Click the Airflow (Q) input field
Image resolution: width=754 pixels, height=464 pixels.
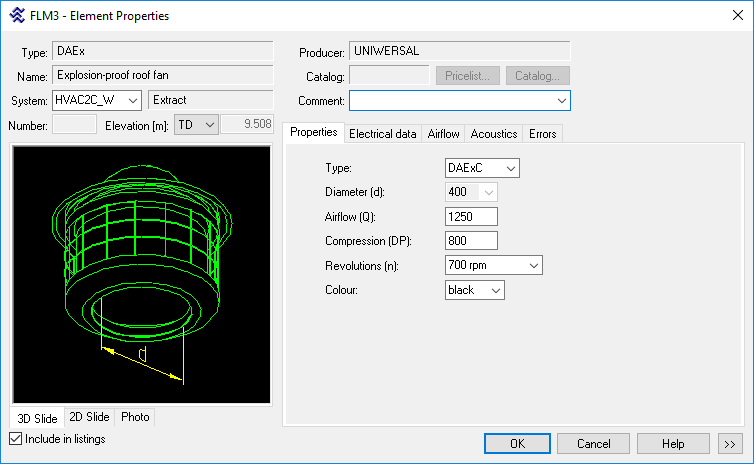click(x=471, y=216)
